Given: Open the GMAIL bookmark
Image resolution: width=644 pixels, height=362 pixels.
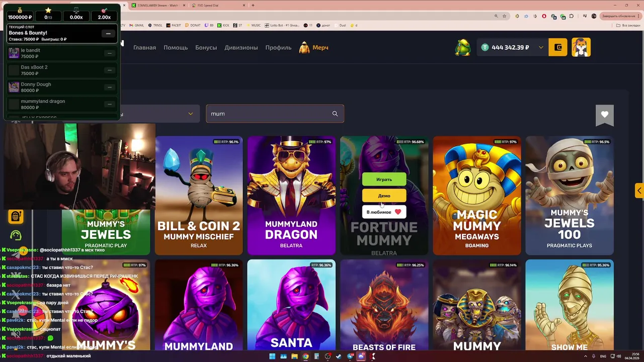Looking at the screenshot, I should pos(137,25).
